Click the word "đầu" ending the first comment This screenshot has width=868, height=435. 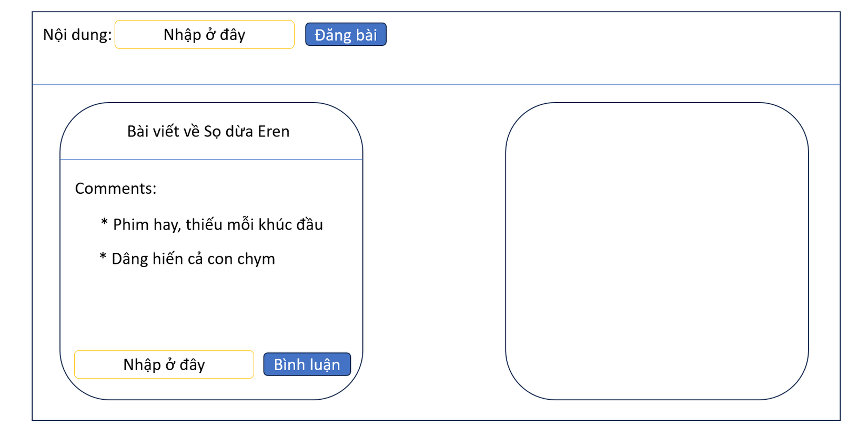309,225
